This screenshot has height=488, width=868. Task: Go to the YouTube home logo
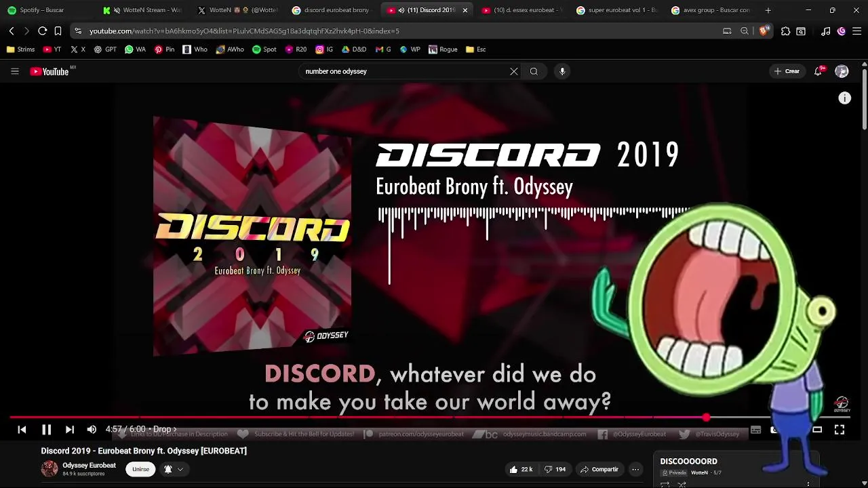[50, 71]
